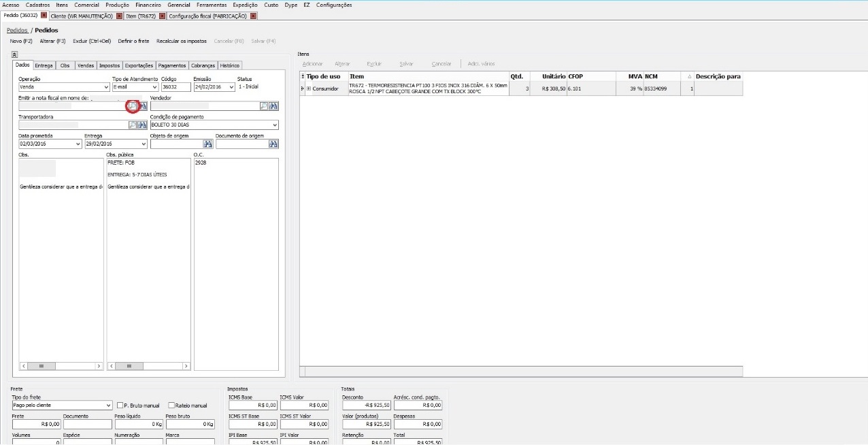The width and height of the screenshot is (868, 445).
Task: Click binoculars search icon for Transportadora
Action: [x=143, y=125]
